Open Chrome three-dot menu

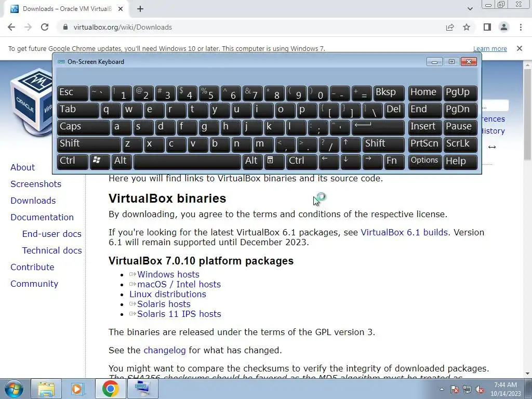tap(521, 27)
